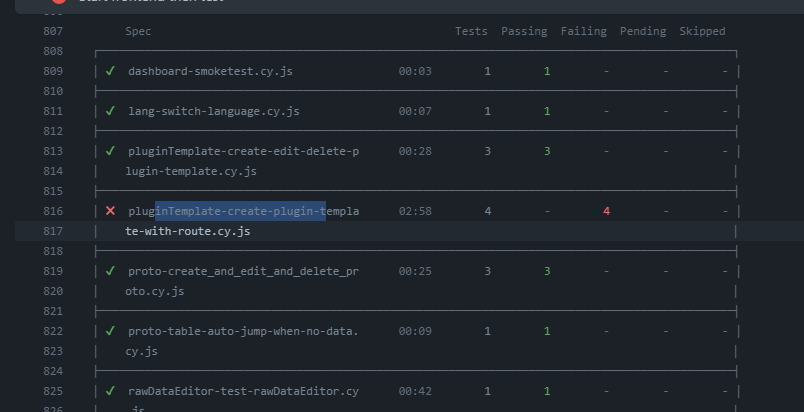
Task: Select line number 814
Action: pos(53,171)
